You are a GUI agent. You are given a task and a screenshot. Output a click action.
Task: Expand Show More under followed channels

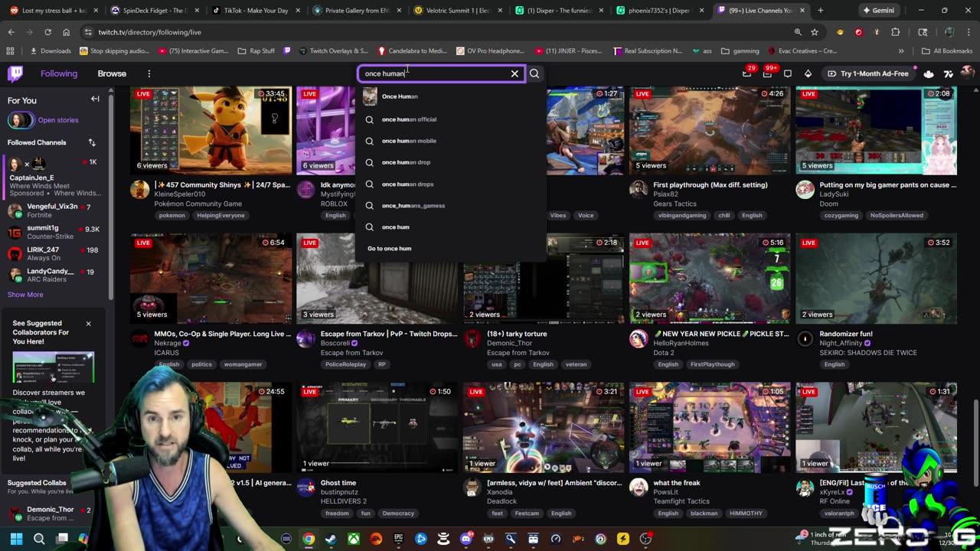pyautogui.click(x=25, y=294)
